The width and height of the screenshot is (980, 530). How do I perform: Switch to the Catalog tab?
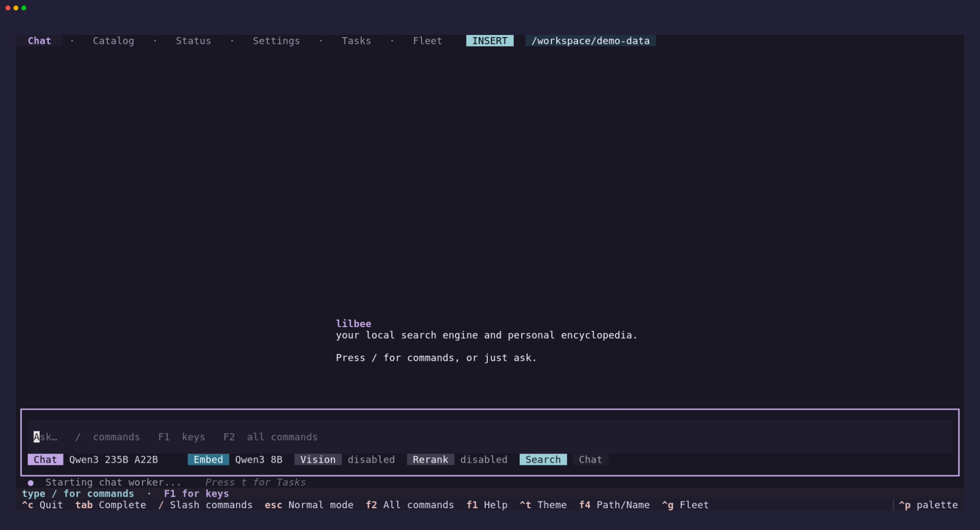113,41
